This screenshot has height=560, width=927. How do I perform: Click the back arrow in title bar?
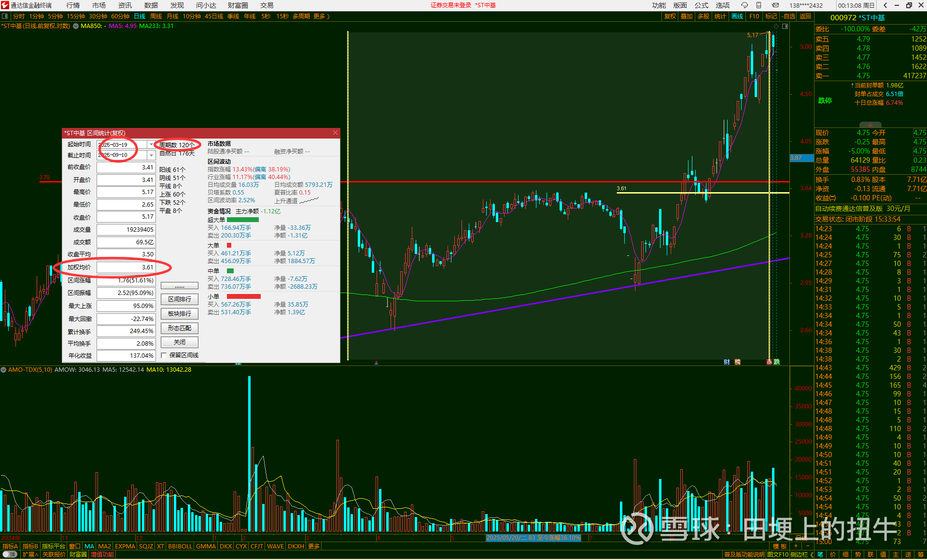click(x=885, y=5)
